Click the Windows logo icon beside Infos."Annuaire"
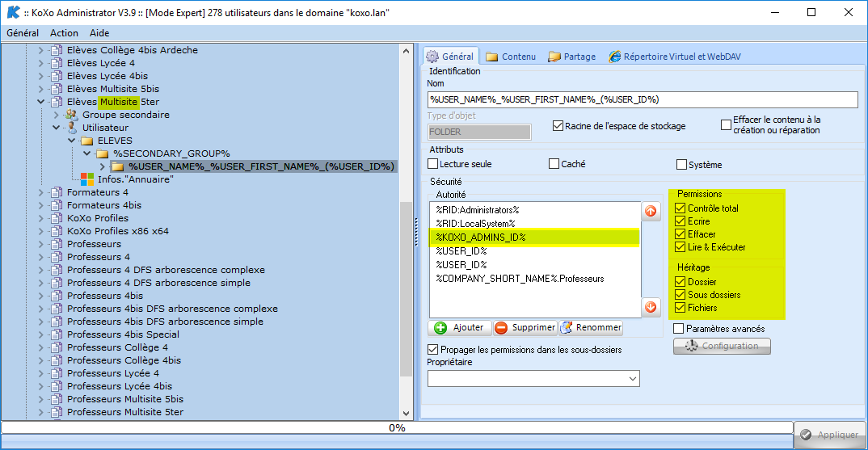This screenshot has height=450, width=868. coord(87,179)
